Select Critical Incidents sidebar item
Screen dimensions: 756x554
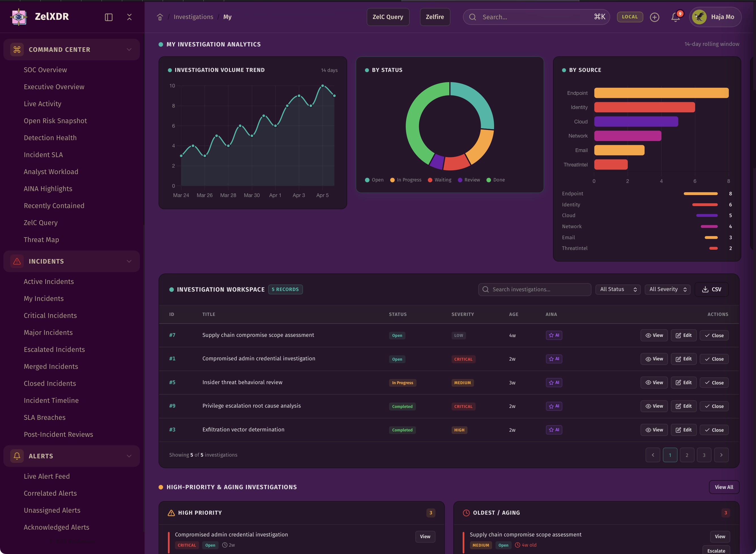pyautogui.click(x=50, y=316)
